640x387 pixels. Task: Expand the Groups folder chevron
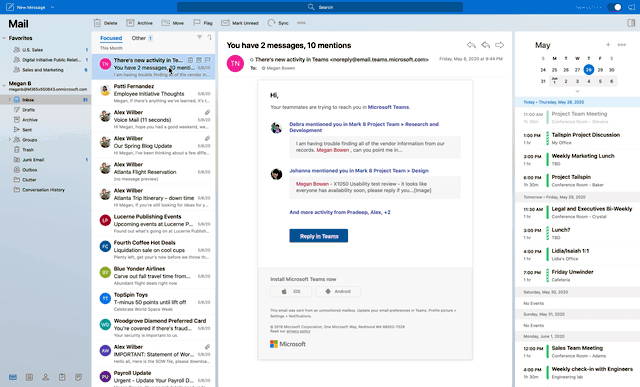point(10,140)
